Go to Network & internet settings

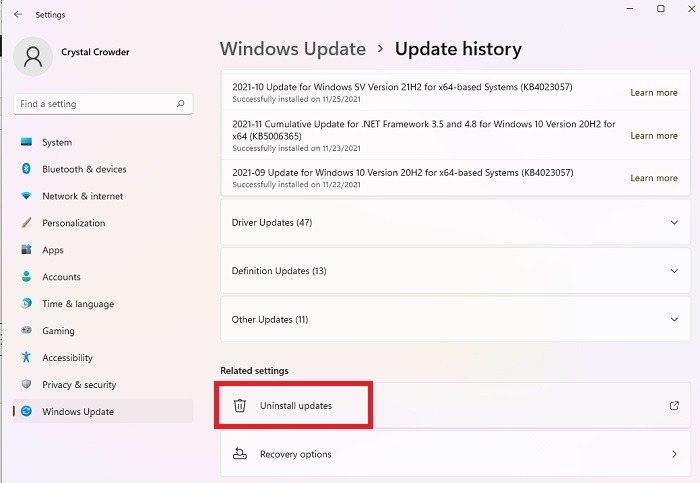[103, 196]
